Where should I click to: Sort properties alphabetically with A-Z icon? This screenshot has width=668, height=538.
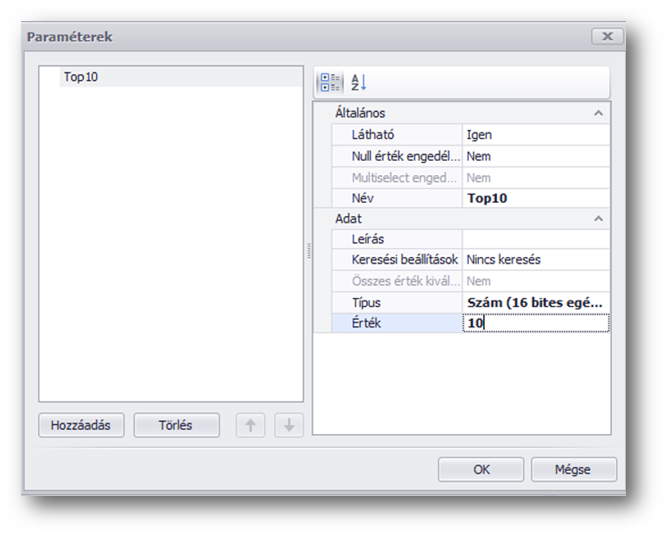pos(359,82)
